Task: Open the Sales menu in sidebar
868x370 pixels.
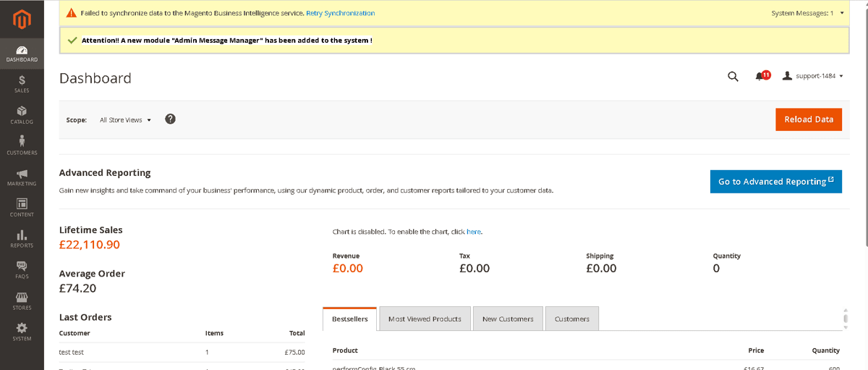Action: point(22,84)
